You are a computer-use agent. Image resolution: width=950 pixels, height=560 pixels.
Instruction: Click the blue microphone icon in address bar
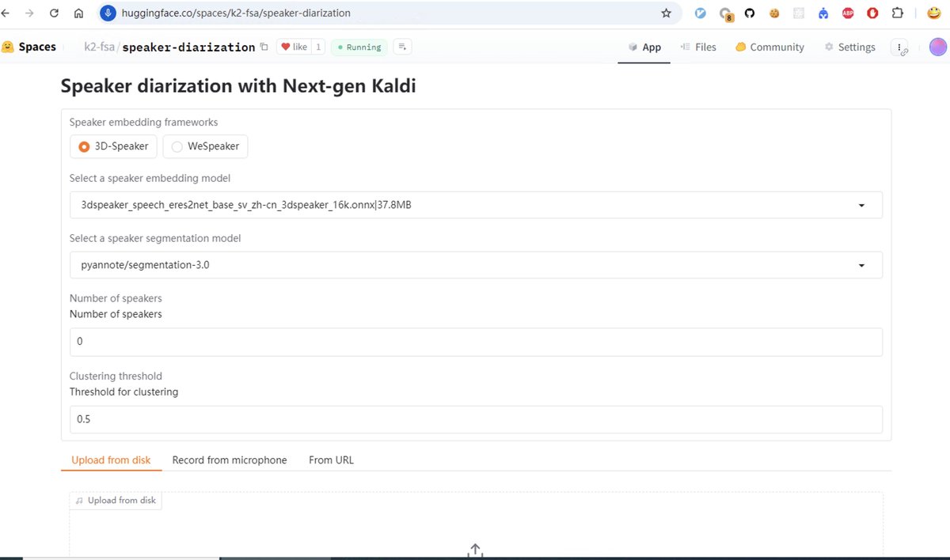pyautogui.click(x=108, y=13)
